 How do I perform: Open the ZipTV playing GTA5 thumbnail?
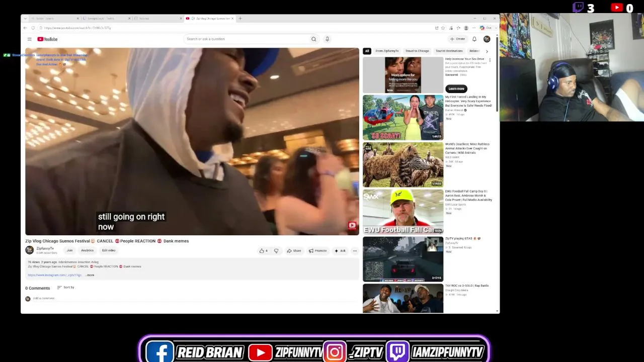point(403,259)
